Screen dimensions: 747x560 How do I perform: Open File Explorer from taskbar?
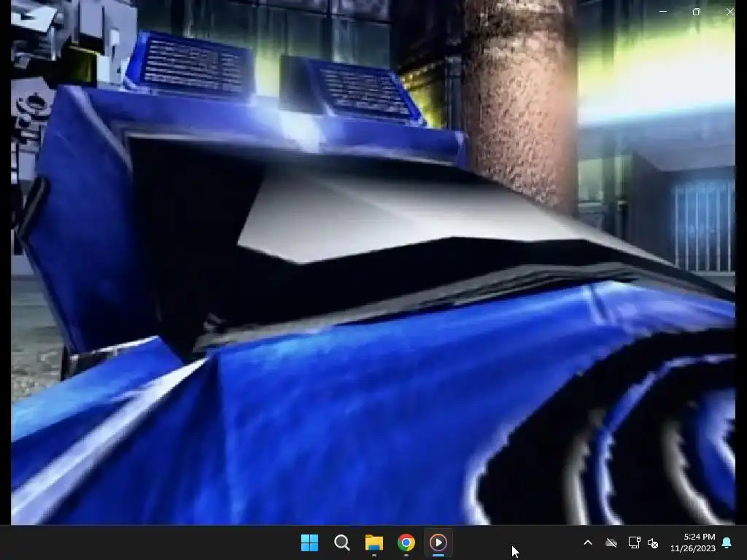pyautogui.click(x=374, y=542)
